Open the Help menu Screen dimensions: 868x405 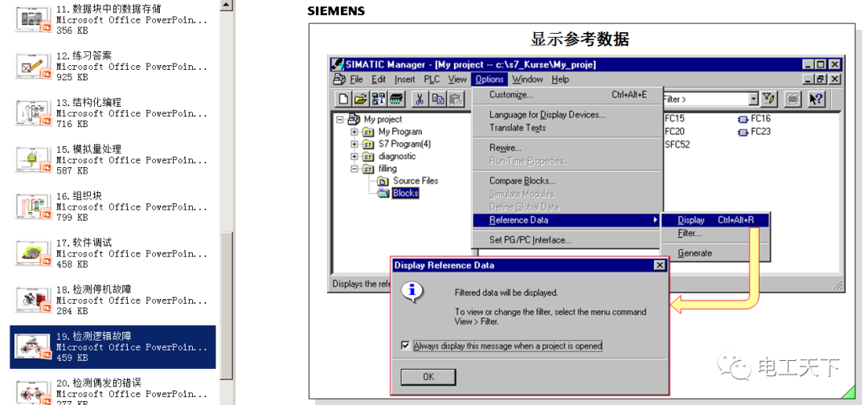coord(560,80)
